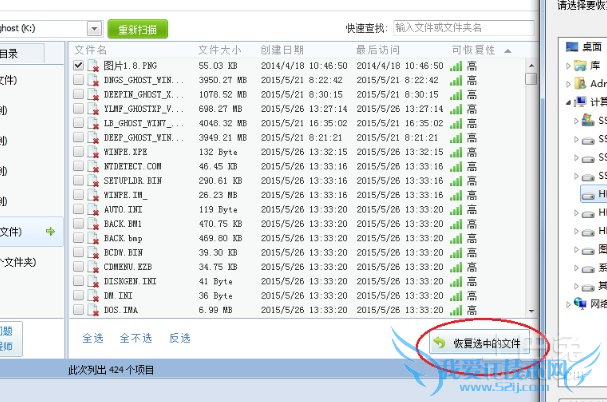Sort by 可恢复性 column arrow
The height and width of the screenshot is (402, 607).
click(508, 51)
